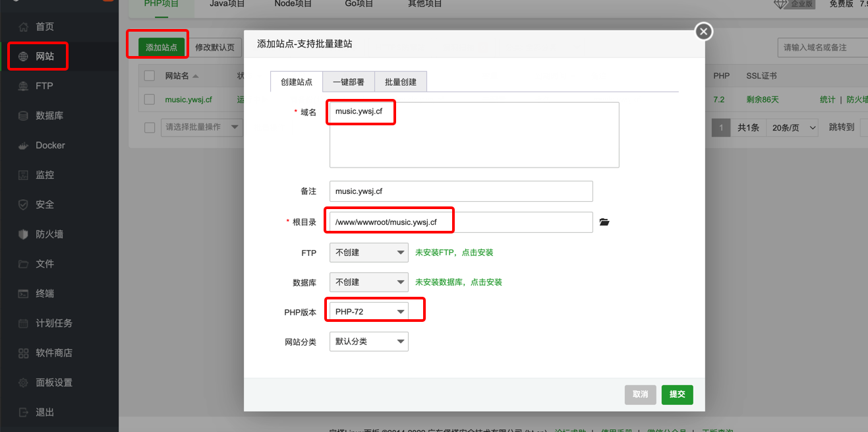Viewport: 868px width, 432px height.
Task: Switch to the 批量创建 tab
Action: (x=400, y=82)
